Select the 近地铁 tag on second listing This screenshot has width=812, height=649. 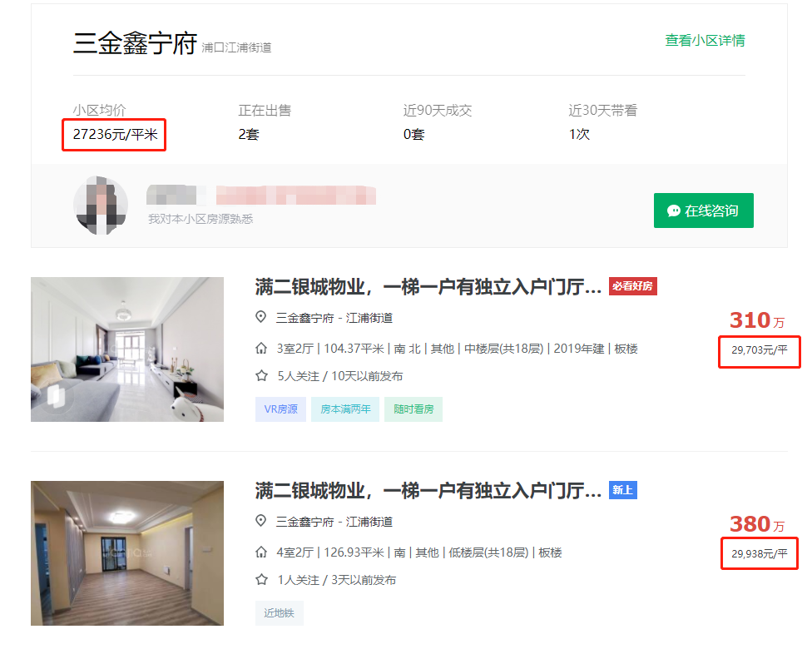[x=279, y=613]
